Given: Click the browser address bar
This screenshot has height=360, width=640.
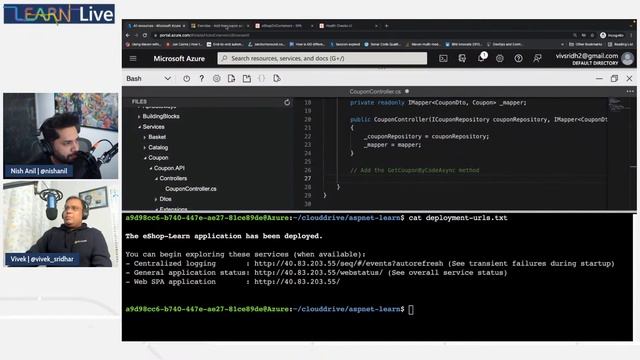Looking at the screenshot, I should 359,35.
